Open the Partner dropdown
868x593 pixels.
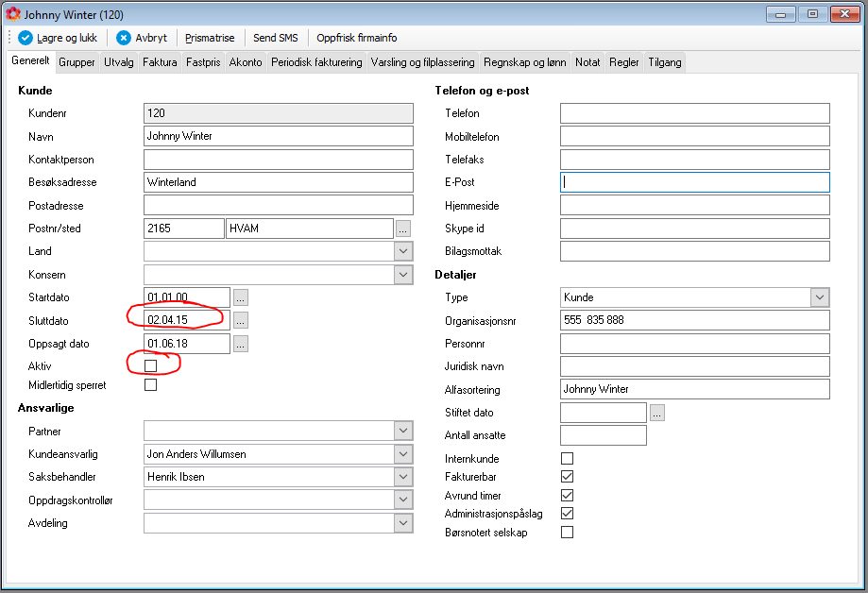coord(403,431)
